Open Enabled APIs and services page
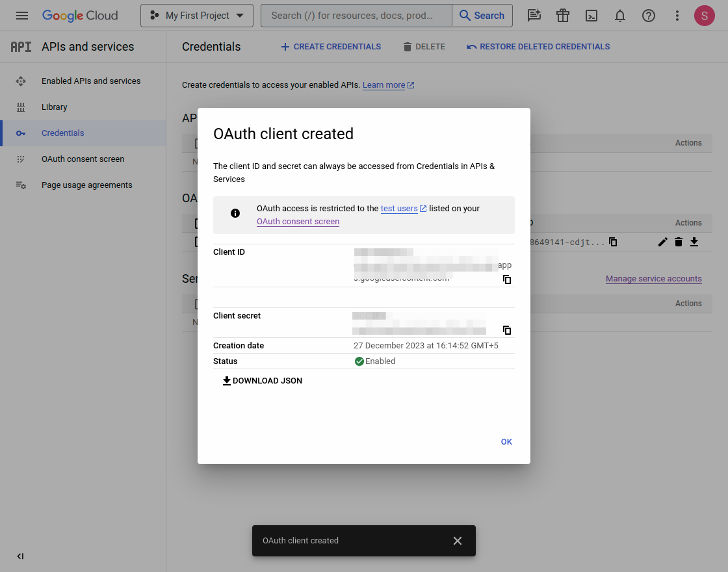The width and height of the screenshot is (728, 572). (x=91, y=81)
